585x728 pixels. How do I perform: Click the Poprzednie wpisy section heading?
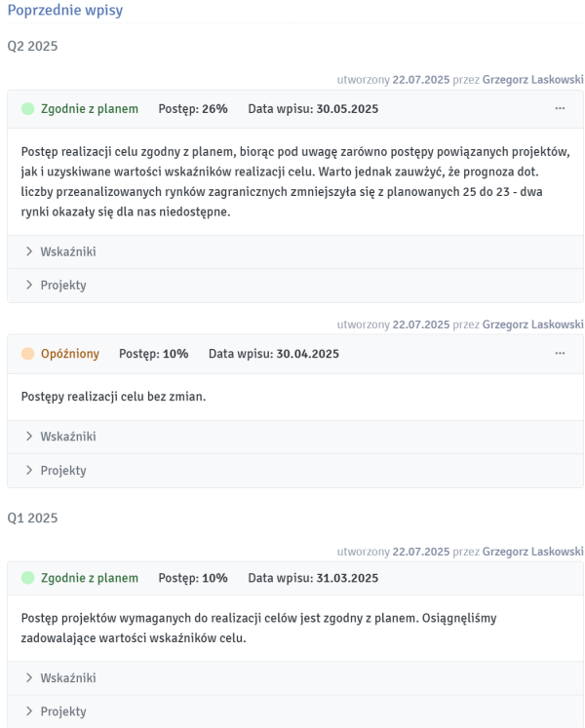point(64,10)
